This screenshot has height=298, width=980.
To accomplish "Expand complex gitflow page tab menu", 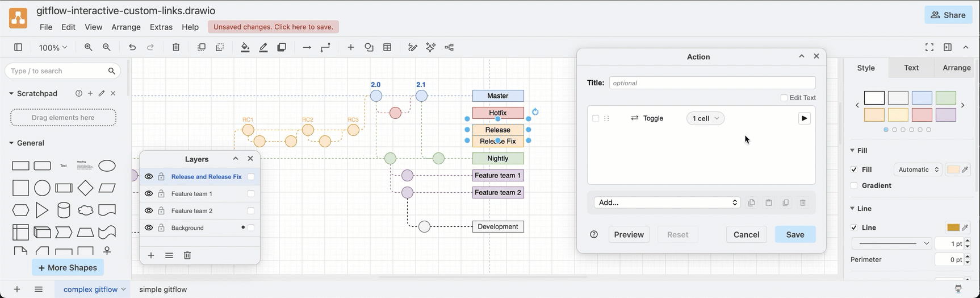I will [123, 289].
